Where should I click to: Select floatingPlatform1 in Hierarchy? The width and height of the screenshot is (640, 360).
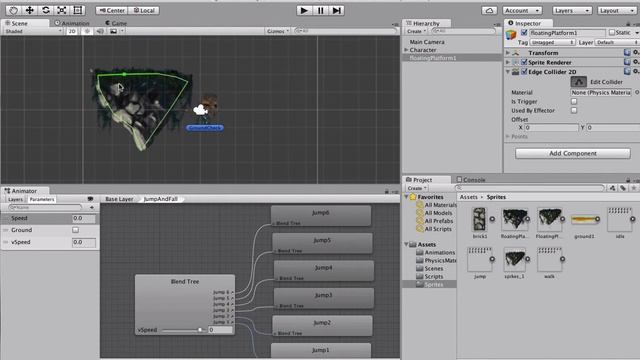tap(433, 58)
